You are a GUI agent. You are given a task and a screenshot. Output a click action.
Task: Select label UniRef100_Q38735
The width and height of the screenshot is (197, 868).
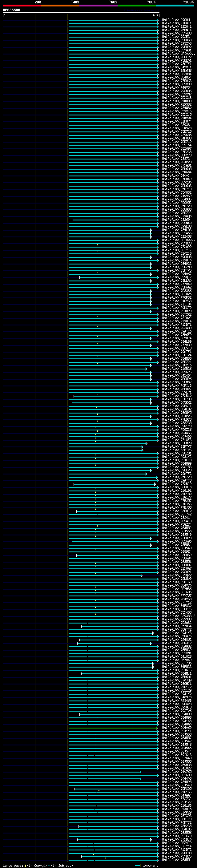click(176, 423)
